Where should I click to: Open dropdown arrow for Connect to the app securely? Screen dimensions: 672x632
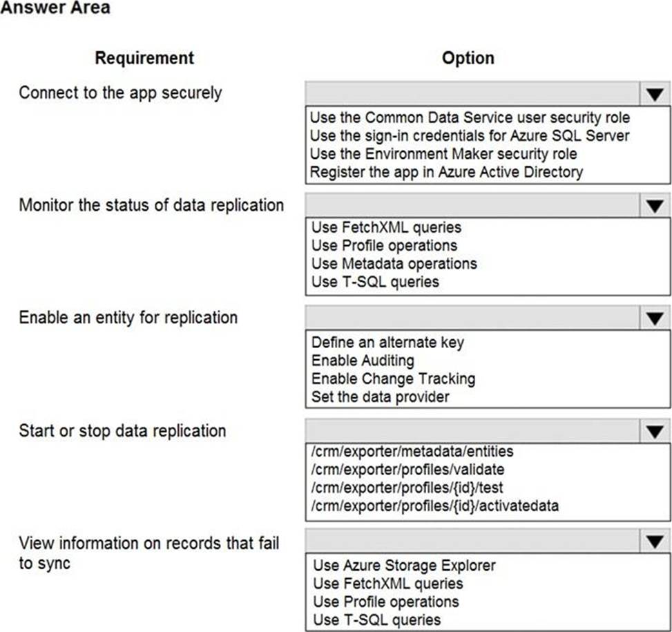[x=655, y=94]
